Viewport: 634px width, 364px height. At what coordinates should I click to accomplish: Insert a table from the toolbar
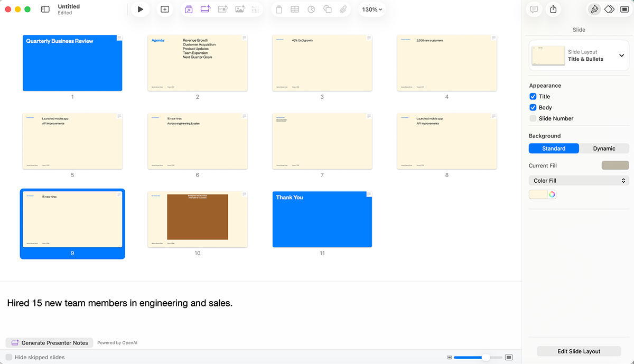(x=295, y=9)
